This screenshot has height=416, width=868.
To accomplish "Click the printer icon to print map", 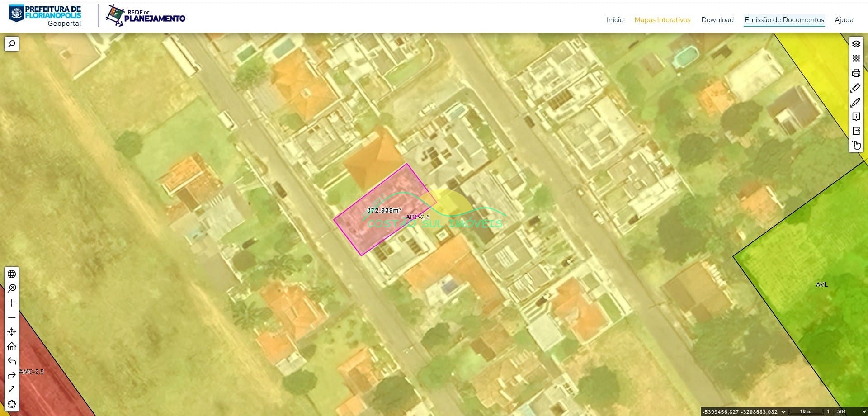I will pos(856,73).
